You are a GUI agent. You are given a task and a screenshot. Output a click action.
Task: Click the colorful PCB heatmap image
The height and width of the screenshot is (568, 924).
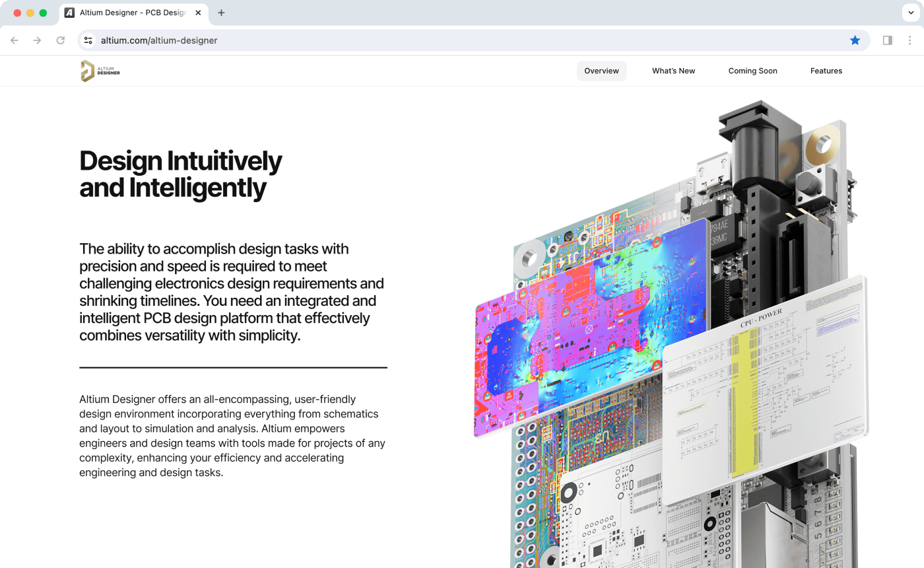tap(591, 329)
